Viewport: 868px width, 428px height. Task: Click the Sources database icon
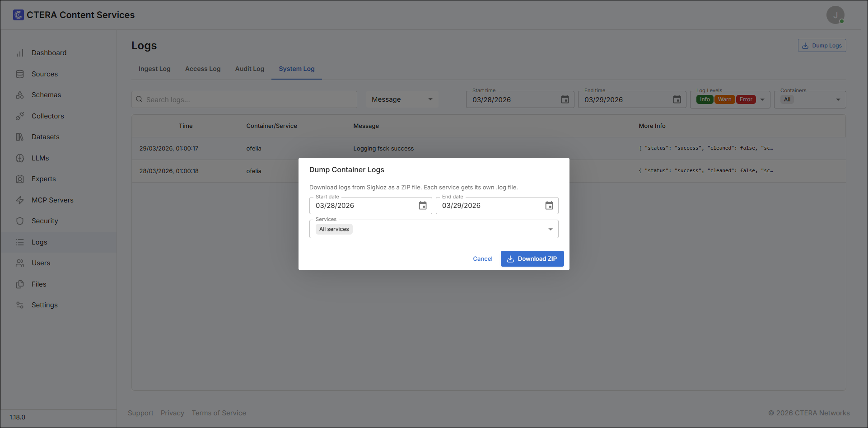point(20,74)
